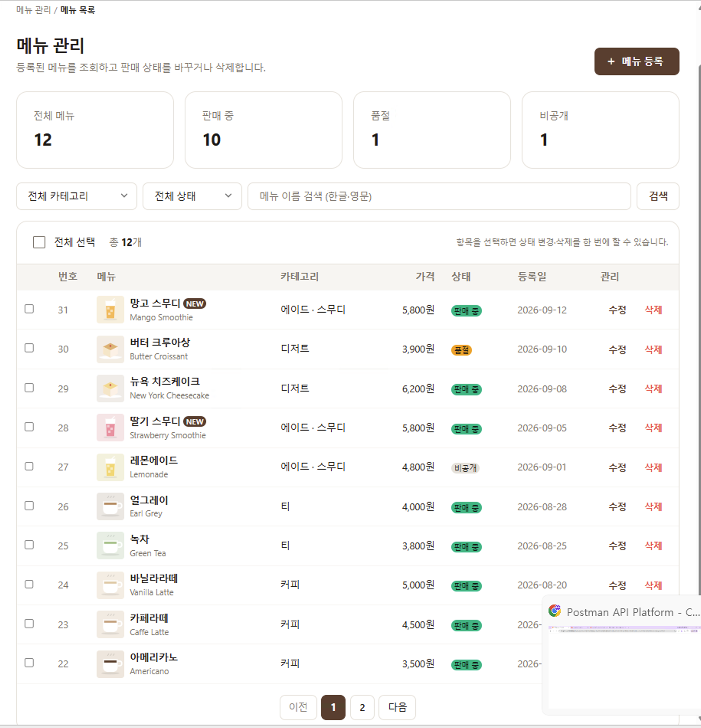
Task: Click the Chrome icon in Postman preview
Action: [x=555, y=611]
